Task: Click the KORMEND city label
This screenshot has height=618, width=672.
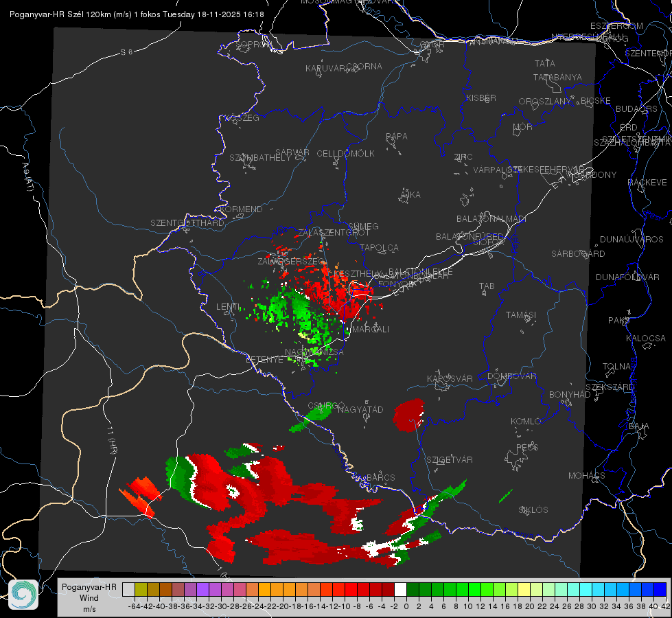Action: click(x=240, y=209)
